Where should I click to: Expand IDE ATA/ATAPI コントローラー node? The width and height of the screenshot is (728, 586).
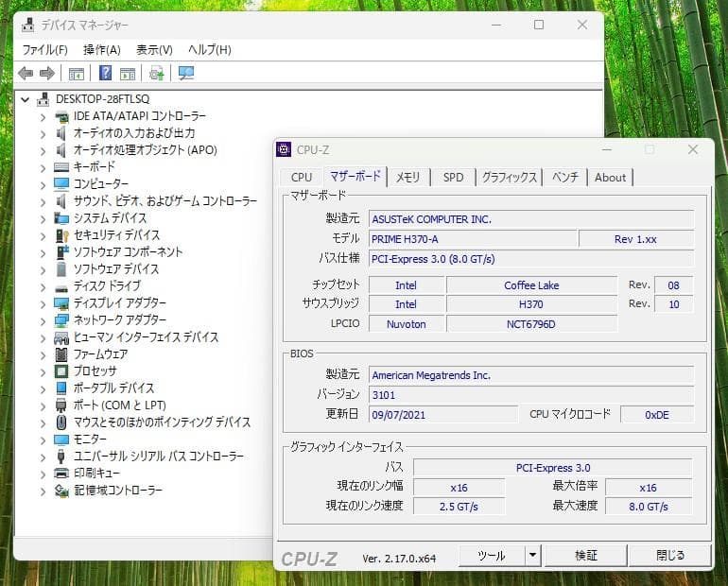[x=43, y=117]
